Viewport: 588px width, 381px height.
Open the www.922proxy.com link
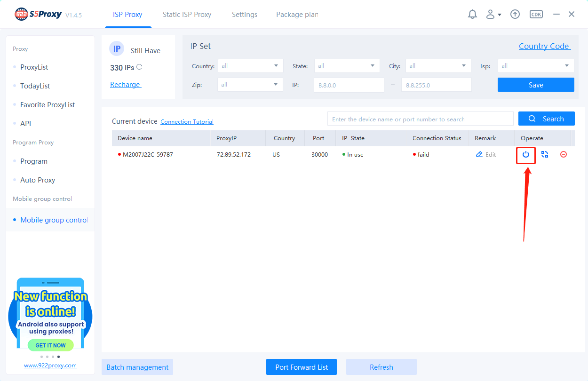[50, 365]
